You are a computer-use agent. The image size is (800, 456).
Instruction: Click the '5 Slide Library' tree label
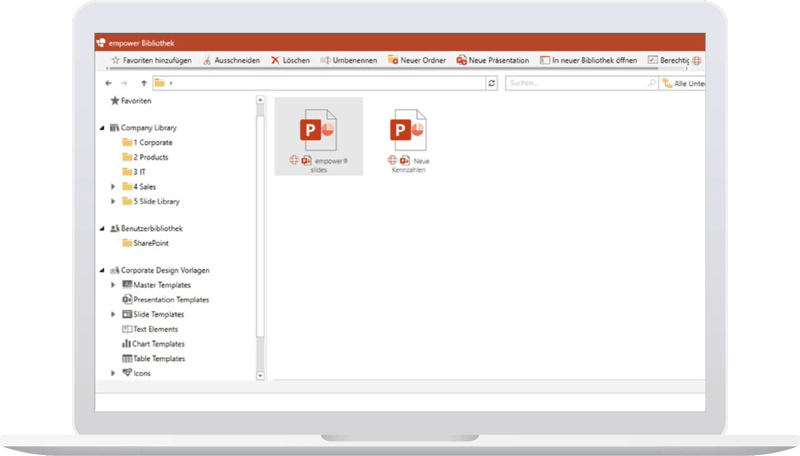coord(157,201)
